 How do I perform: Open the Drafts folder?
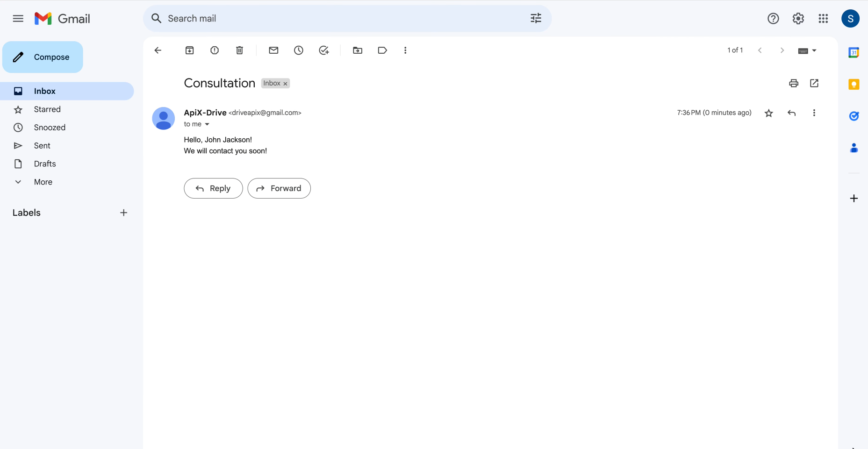45,164
